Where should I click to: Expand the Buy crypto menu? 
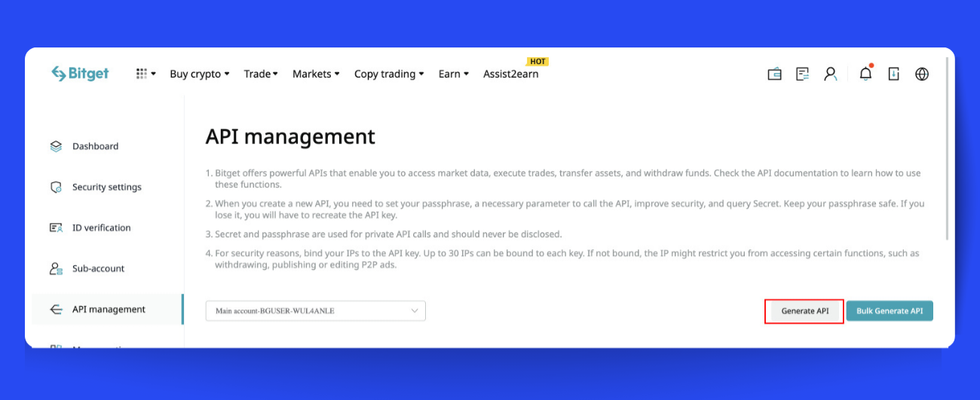200,74
